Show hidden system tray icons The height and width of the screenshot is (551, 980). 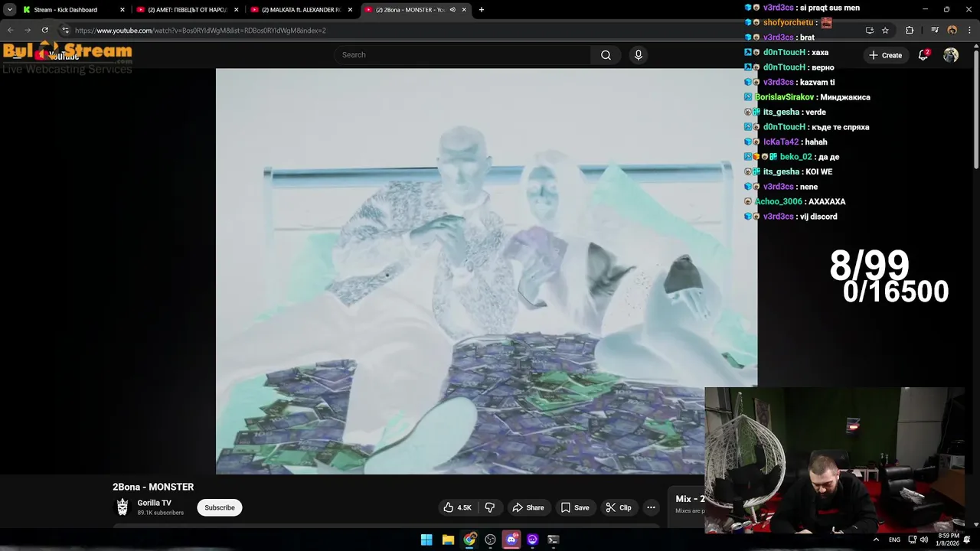876,540
